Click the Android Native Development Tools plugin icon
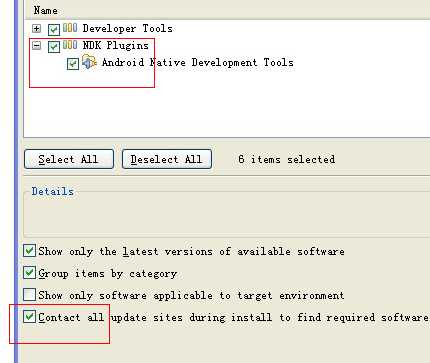The height and width of the screenshot is (363, 430). point(89,62)
